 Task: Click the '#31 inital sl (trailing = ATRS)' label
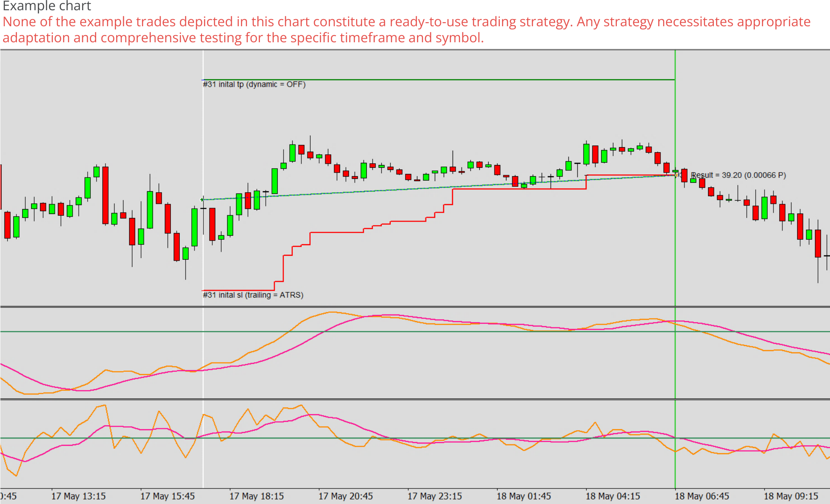[x=253, y=295]
